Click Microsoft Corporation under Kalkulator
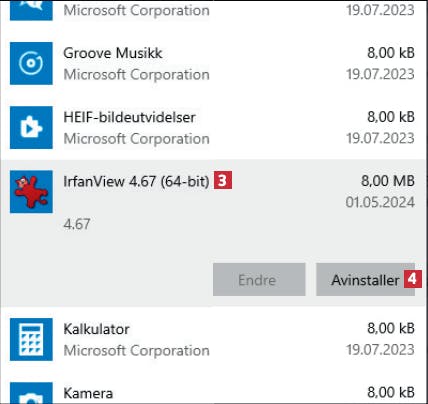 pos(136,351)
